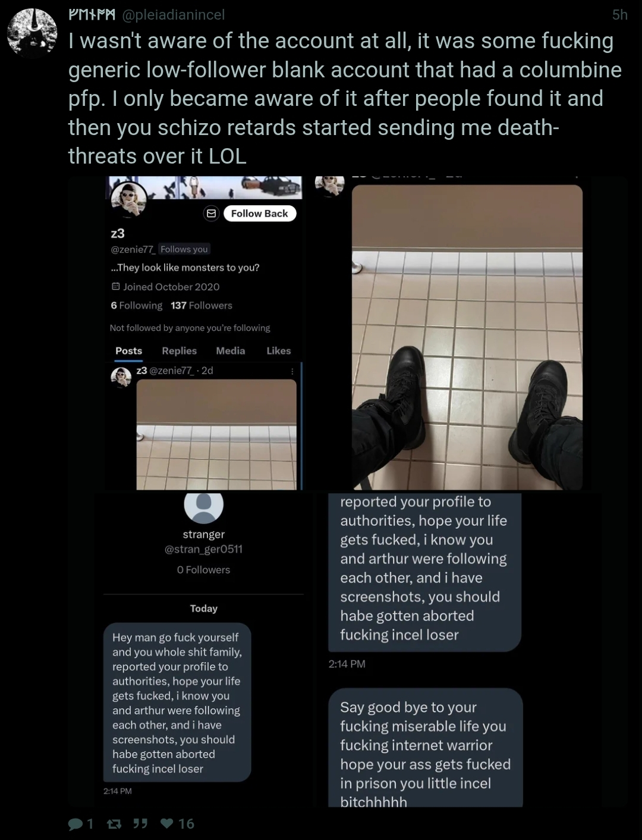Screen dimensions: 642x840
Task: Click the Follow Back button
Action: coord(260,214)
